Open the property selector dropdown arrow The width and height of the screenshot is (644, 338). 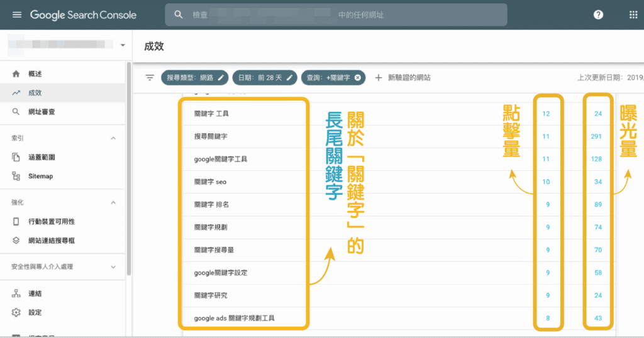[x=123, y=45]
